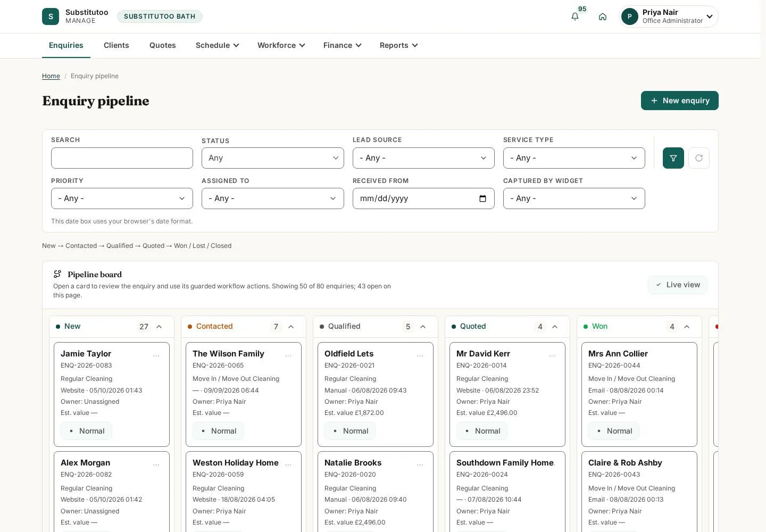Collapse the New column
766x532 pixels.
point(159,327)
